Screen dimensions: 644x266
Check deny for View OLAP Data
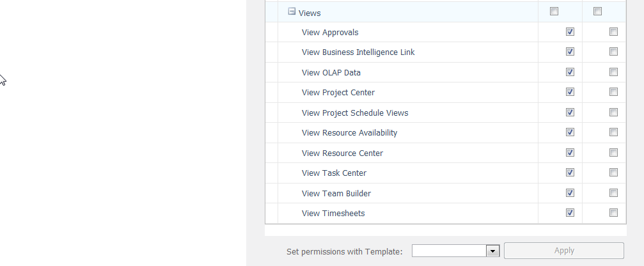point(613,72)
